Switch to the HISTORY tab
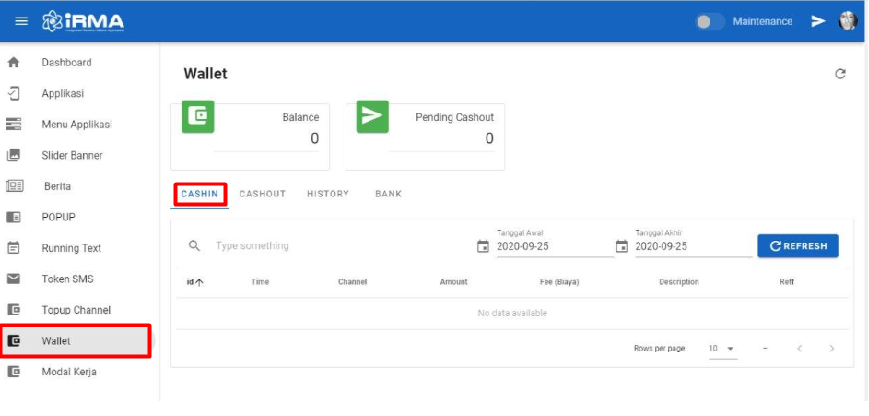The height and width of the screenshot is (416, 869). 327,194
